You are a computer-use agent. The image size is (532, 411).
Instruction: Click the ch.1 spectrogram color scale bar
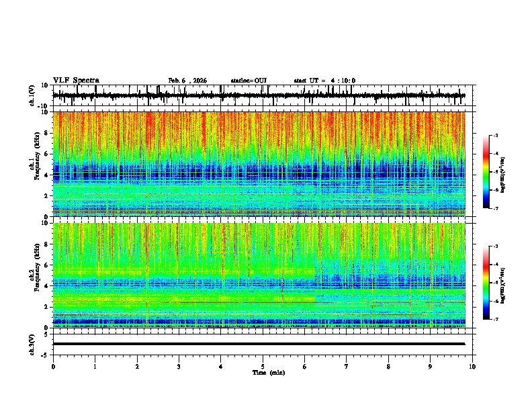[x=486, y=172]
